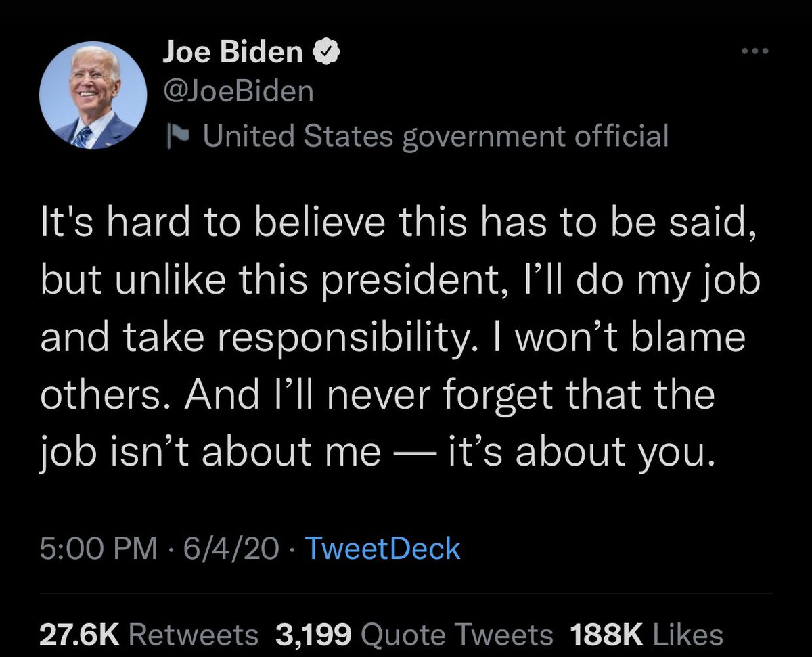The width and height of the screenshot is (812, 657).
Task: Click the Joe Biden display name
Action: (x=233, y=52)
